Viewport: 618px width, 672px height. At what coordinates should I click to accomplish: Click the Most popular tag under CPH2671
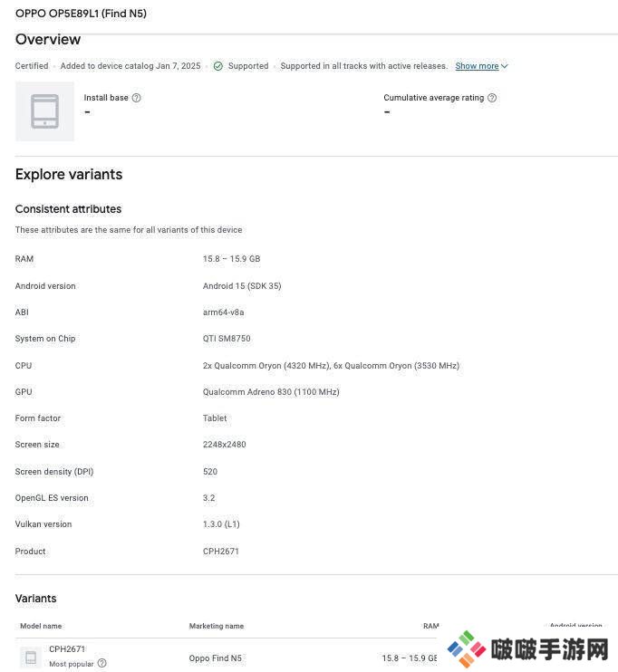[72, 664]
